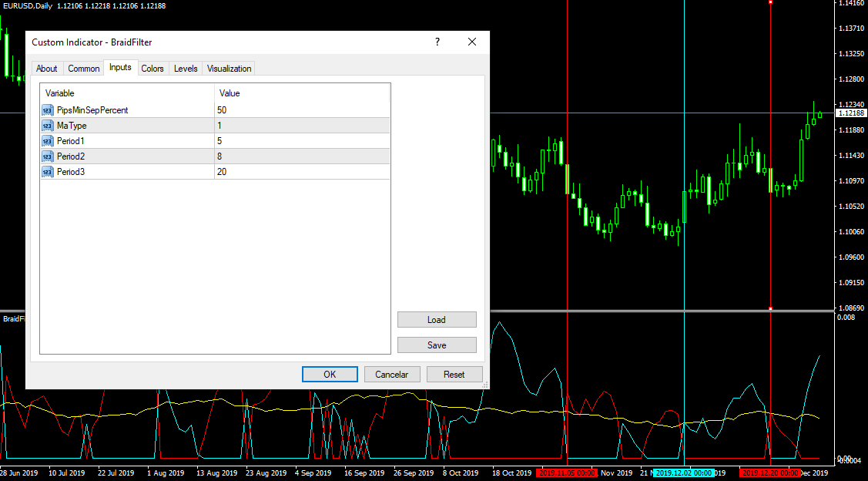Close the BraidFilter dialog

tap(472, 42)
